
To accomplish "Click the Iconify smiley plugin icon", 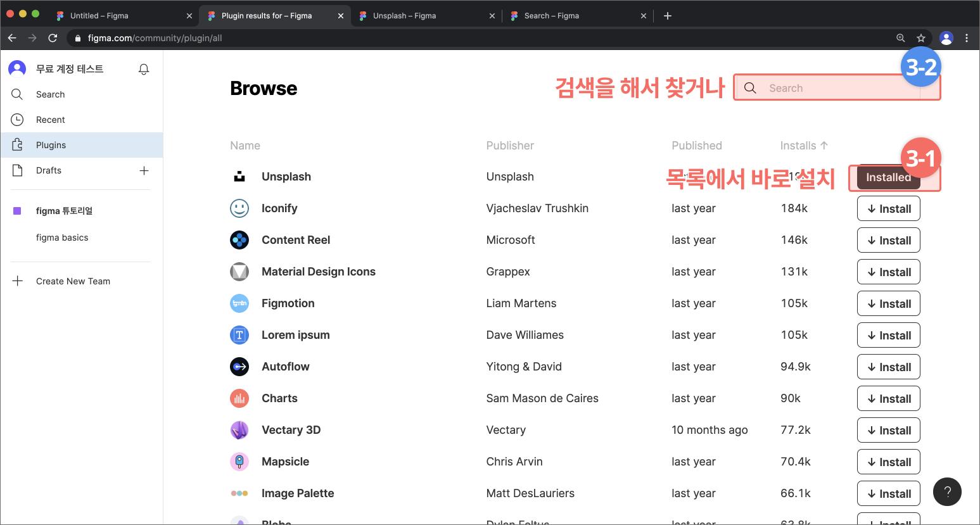I will [x=239, y=208].
